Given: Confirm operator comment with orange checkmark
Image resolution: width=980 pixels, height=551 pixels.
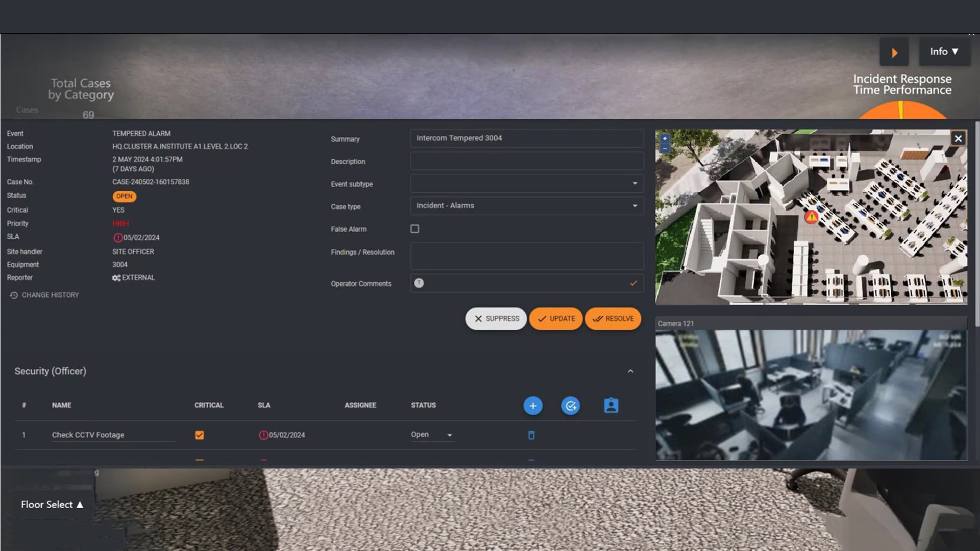Looking at the screenshot, I should tap(633, 283).
